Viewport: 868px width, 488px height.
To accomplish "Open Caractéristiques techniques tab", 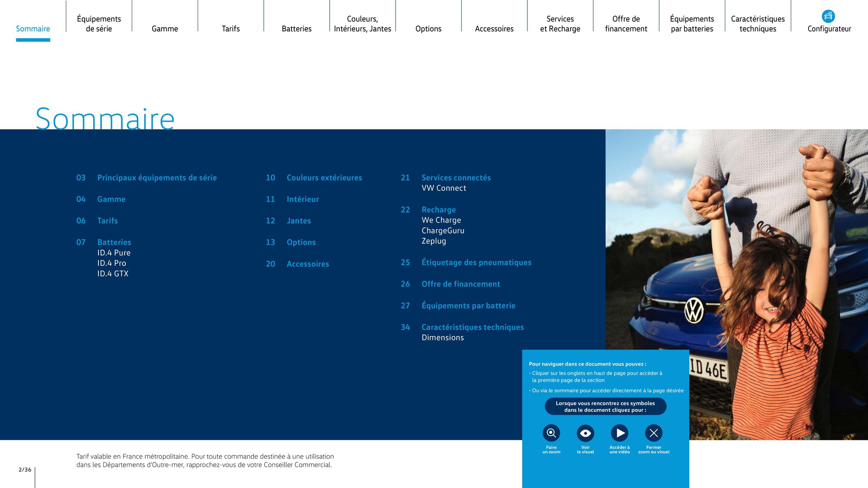I will pyautogui.click(x=758, y=24).
